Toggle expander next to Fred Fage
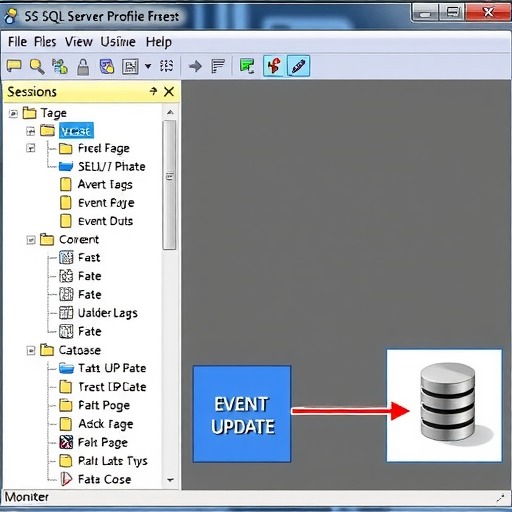Viewport: 512px width, 512px height. click(30, 148)
